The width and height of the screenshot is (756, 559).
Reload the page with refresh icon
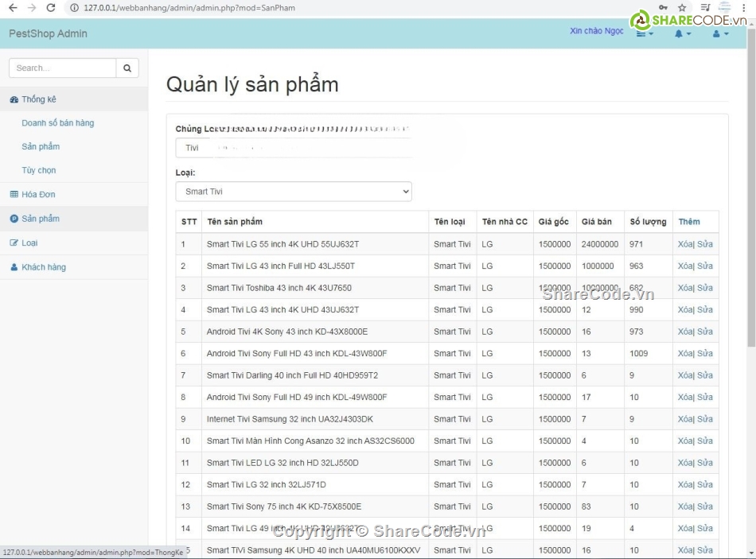[51, 8]
